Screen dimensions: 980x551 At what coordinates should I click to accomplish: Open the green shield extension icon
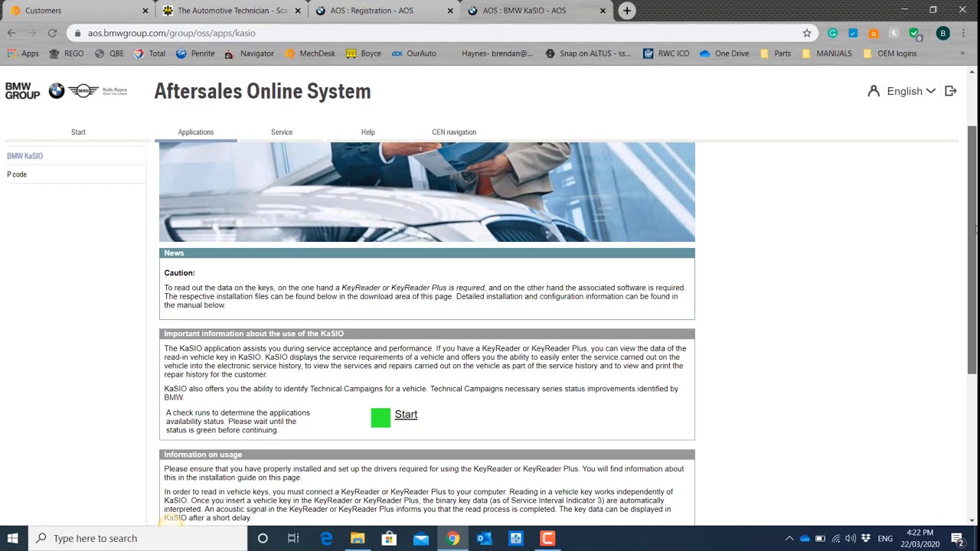pos(914,34)
